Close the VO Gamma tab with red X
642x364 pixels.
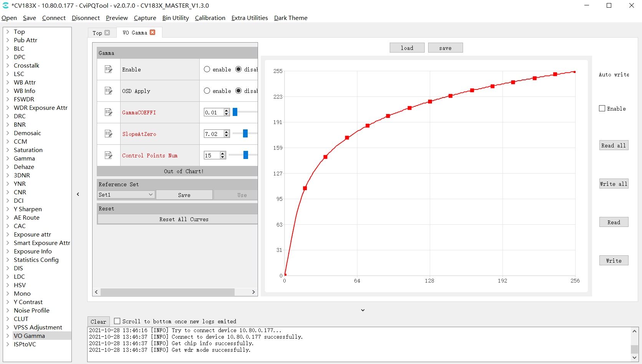coord(152,32)
